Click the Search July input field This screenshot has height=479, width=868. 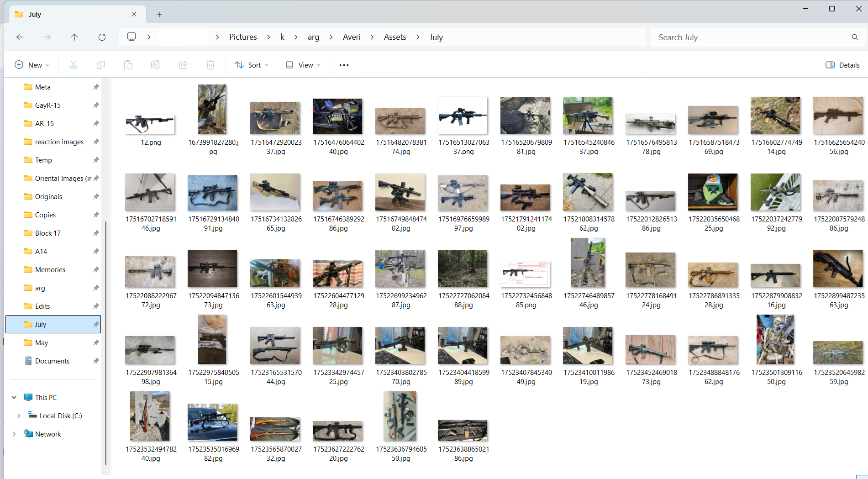pos(751,37)
